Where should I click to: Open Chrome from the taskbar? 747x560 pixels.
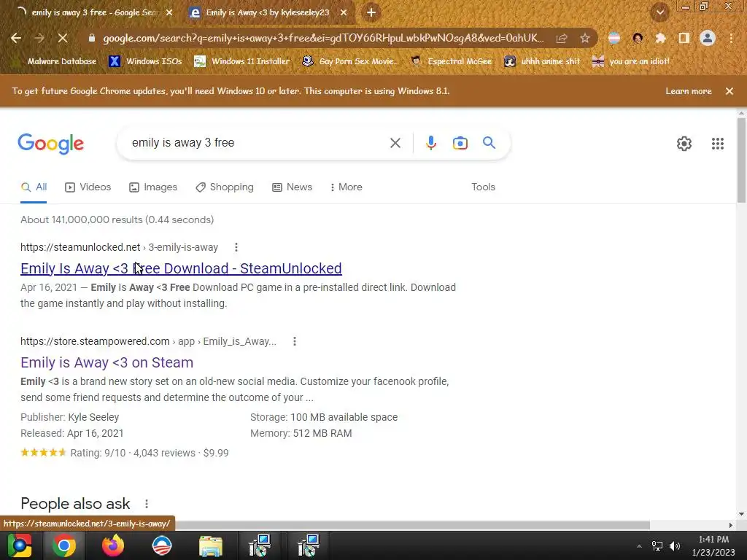point(64,545)
